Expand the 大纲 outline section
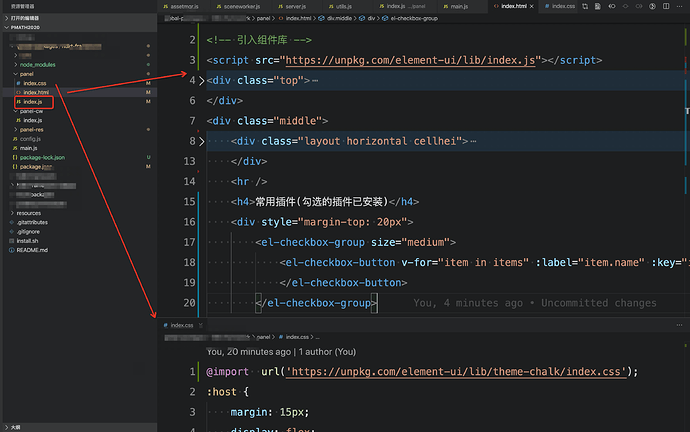Image resolution: width=690 pixels, height=432 pixels. pos(14,426)
